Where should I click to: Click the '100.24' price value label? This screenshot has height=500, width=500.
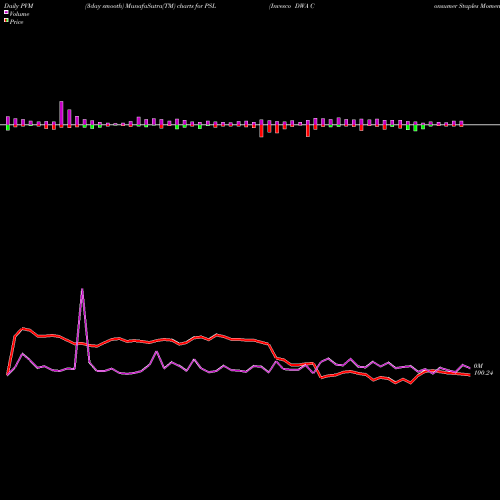point(483,373)
